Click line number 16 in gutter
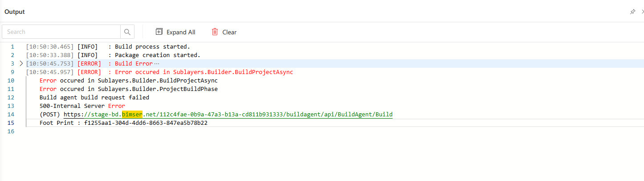Image resolution: width=644 pixels, height=181 pixels. pos(11,132)
